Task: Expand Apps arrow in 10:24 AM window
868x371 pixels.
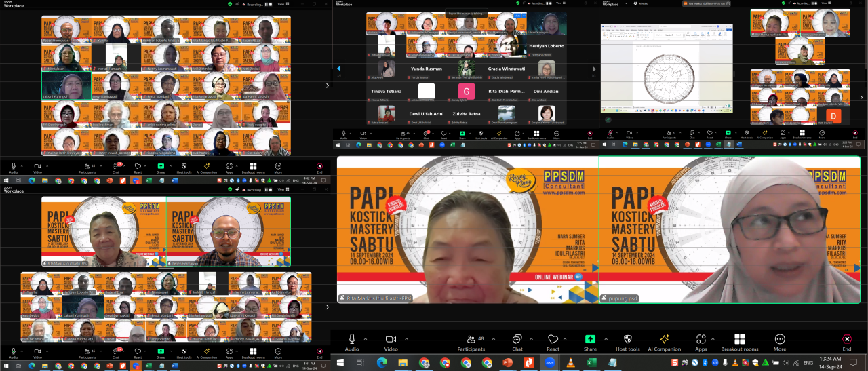Action: coord(714,339)
